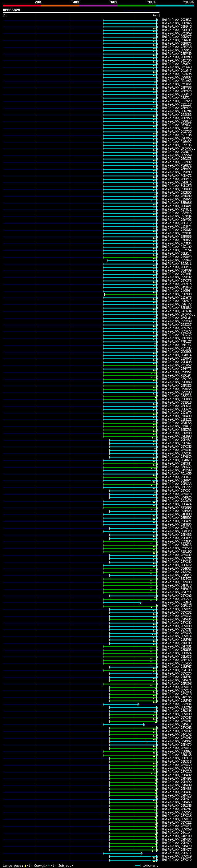Click the UniRef100_B4F8W3 entry
Image resolution: width=197 pixels, height=868 pixels.
point(176,514)
